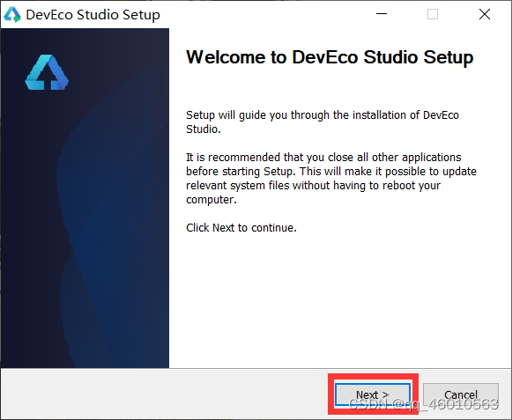Image resolution: width=512 pixels, height=420 pixels.
Task: Click the 'Setup will guide you through' paragraph
Action: click(323, 122)
